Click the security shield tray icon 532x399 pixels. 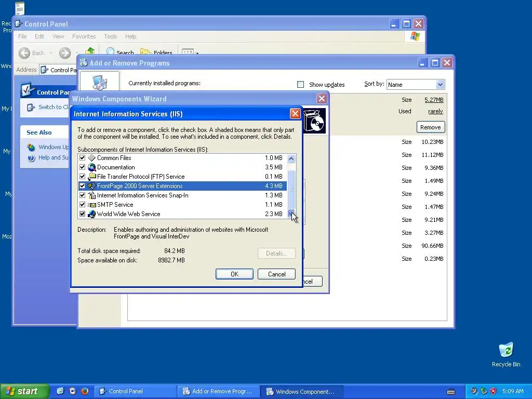pos(494,391)
